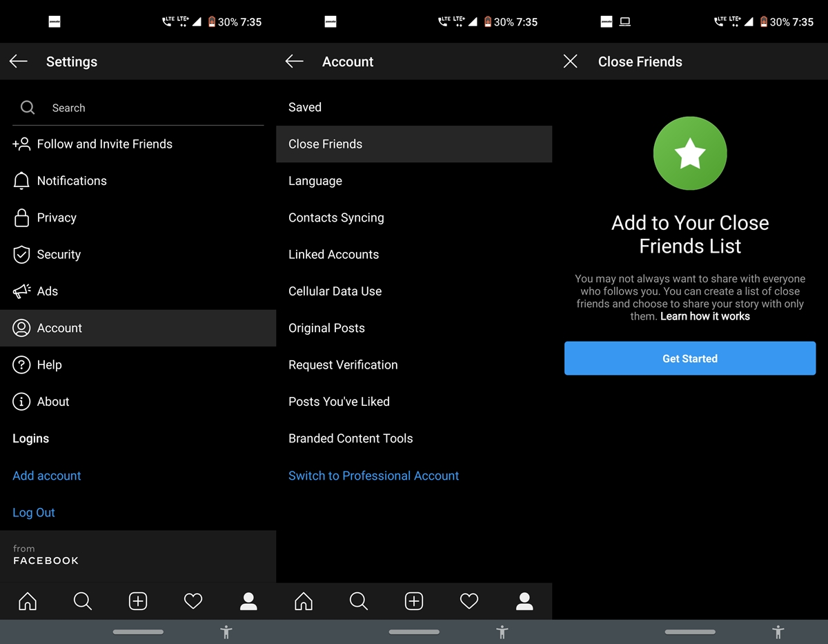Open Help from Settings
828x644 pixels.
[138, 365]
